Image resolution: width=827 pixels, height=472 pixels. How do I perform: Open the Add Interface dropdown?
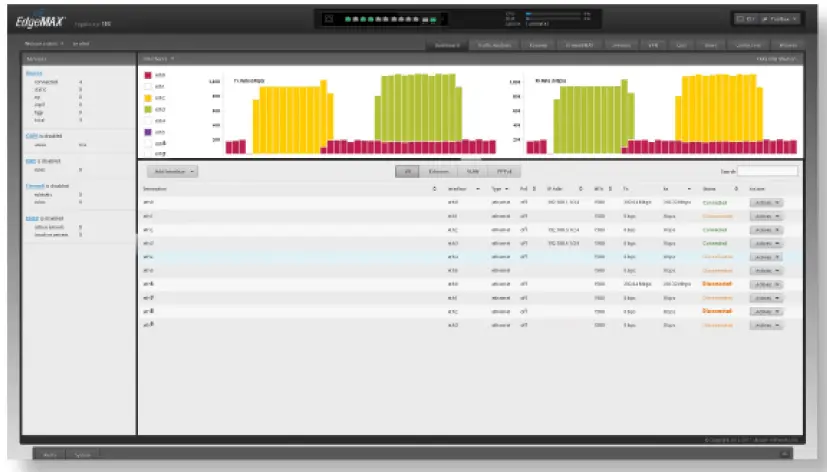(172, 171)
